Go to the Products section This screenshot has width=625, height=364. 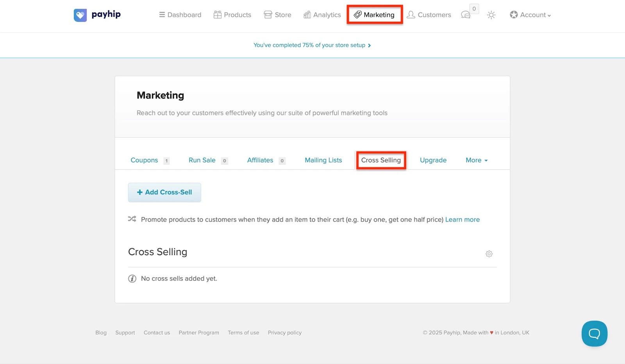point(232,15)
